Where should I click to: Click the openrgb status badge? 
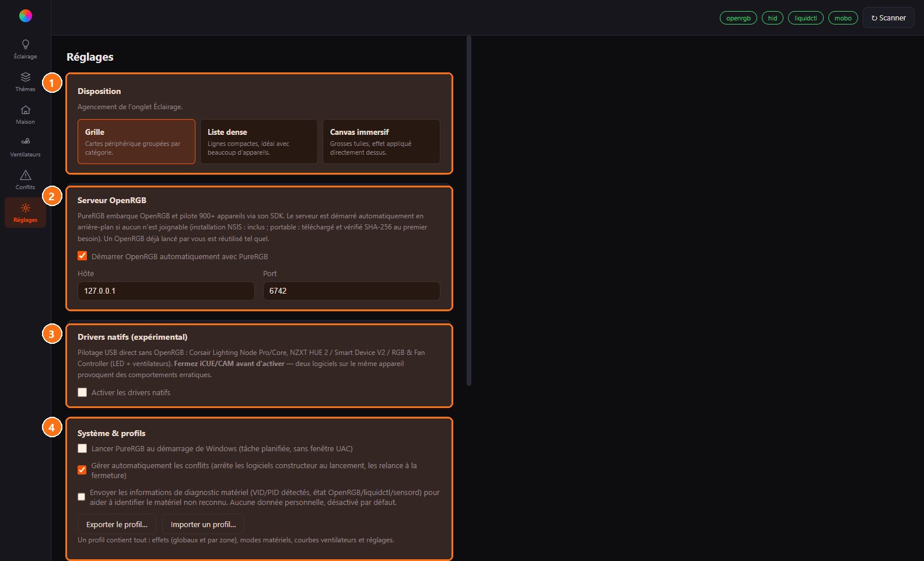pos(738,18)
